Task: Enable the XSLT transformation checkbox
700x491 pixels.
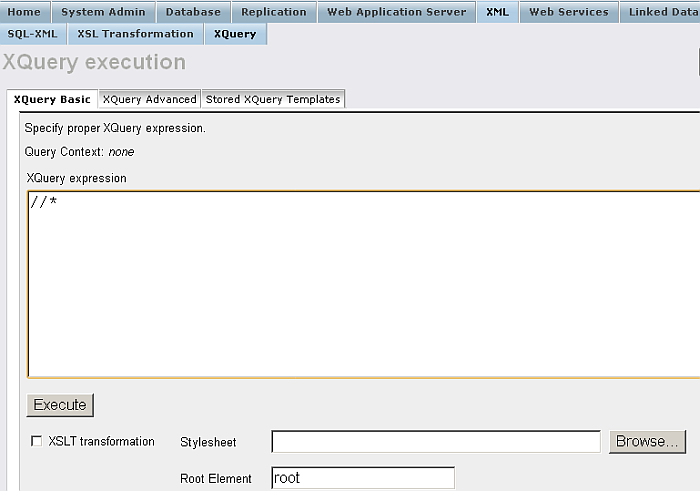Action: tap(37, 441)
